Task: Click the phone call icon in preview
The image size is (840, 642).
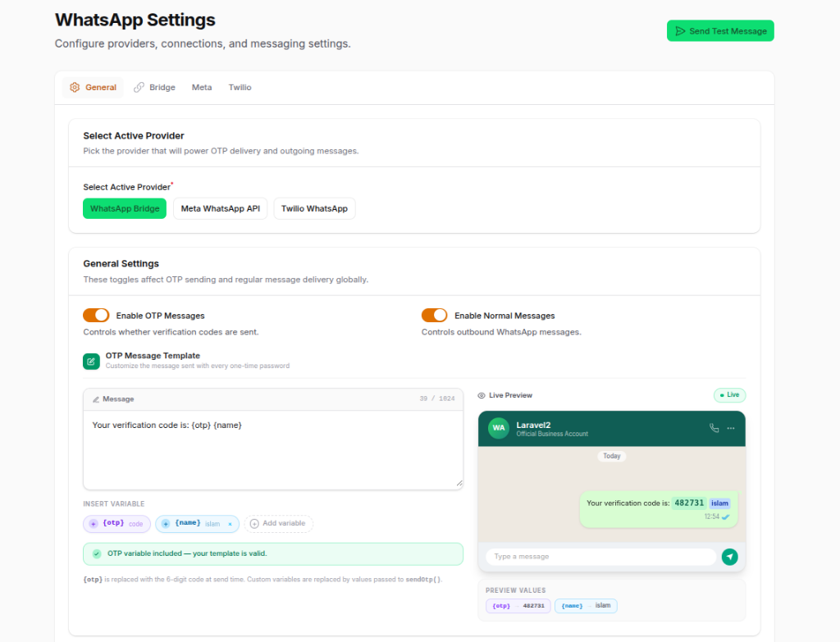Action: click(714, 428)
